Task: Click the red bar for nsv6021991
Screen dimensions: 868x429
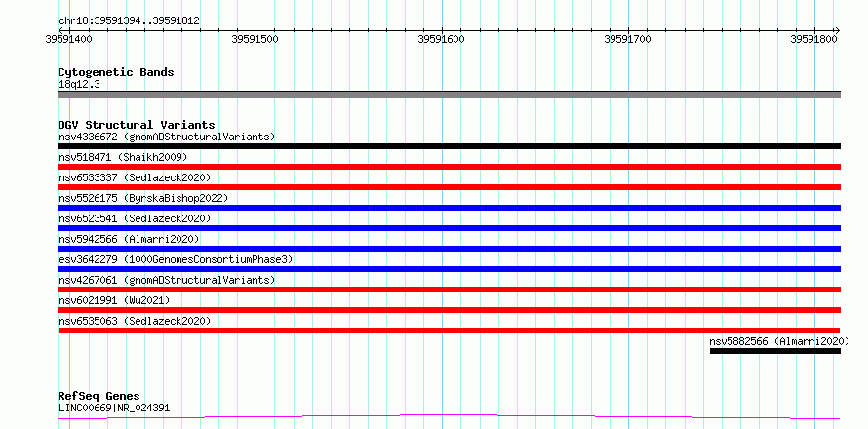Action: coord(449,310)
